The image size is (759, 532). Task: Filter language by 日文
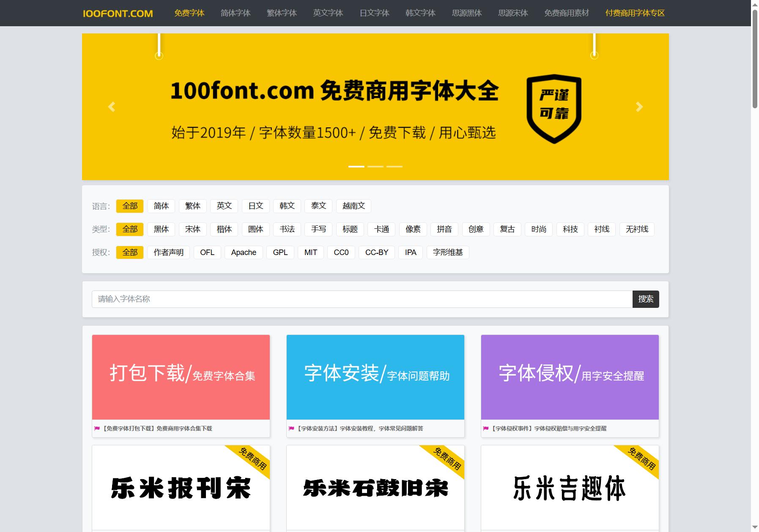pyautogui.click(x=256, y=206)
